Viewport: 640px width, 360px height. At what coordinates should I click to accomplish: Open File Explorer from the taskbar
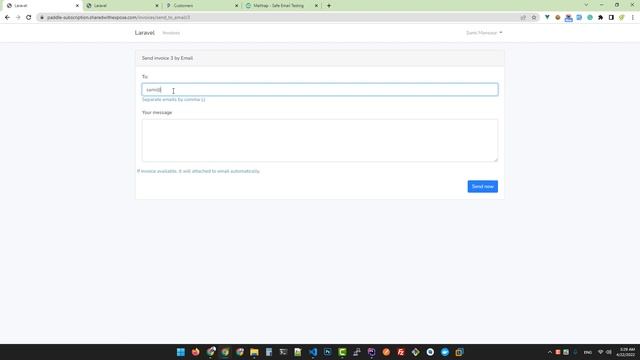coord(254,352)
